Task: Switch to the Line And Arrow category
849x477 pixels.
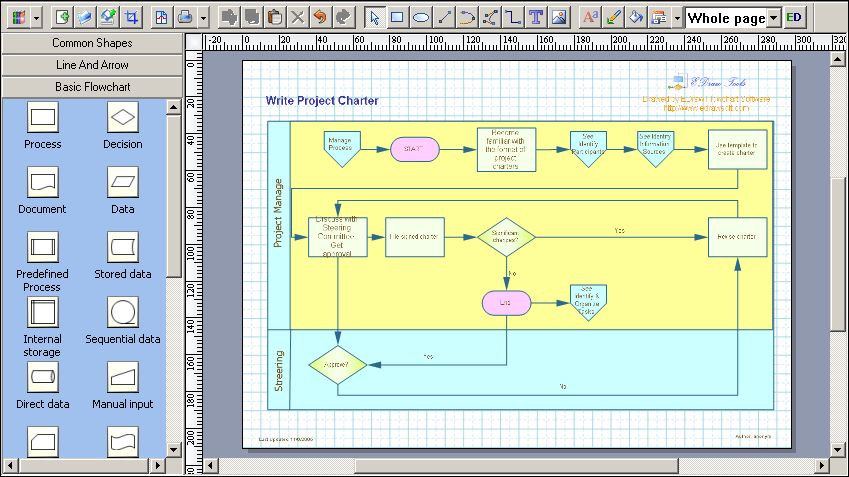Action: pos(93,65)
